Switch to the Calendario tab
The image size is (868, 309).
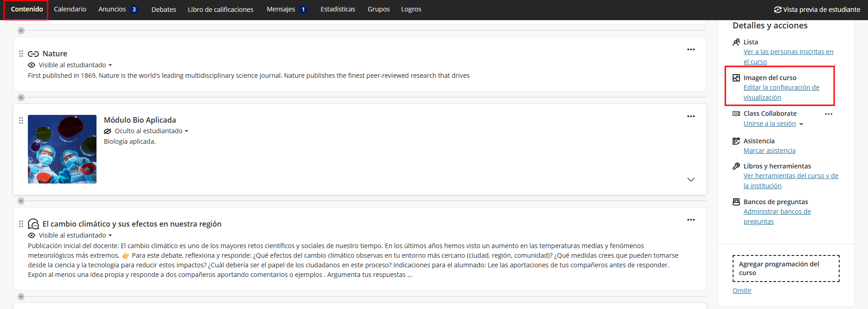(x=70, y=9)
